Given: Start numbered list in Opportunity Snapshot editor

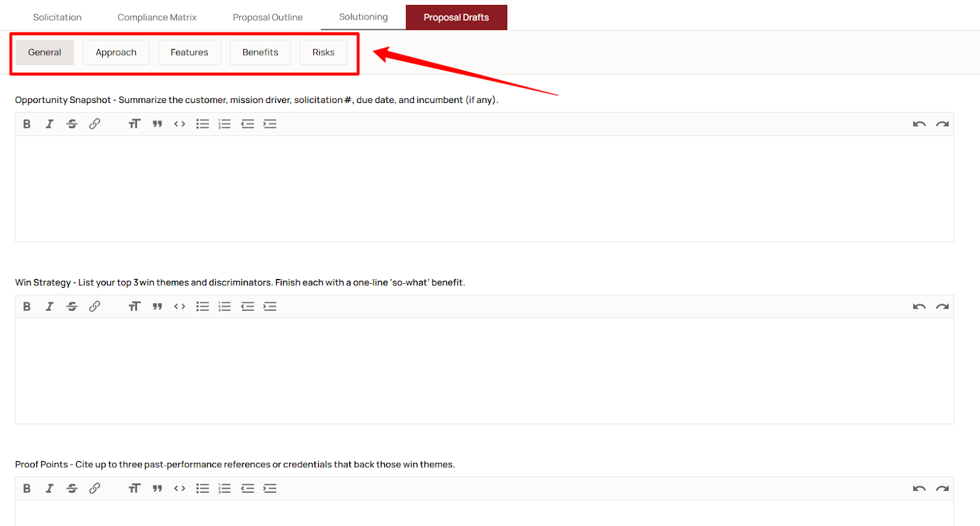Looking at the screenshot, I should (225, 124).
